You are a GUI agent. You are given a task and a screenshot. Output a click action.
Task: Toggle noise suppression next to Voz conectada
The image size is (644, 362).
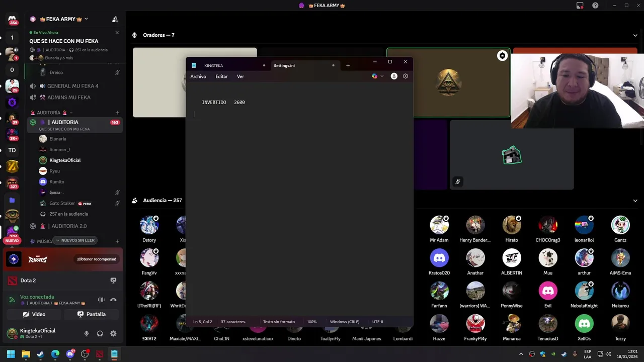click(101, 300)
